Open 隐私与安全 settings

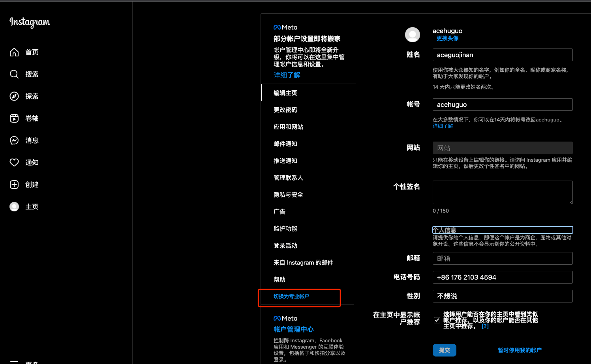tap(288, 195)
